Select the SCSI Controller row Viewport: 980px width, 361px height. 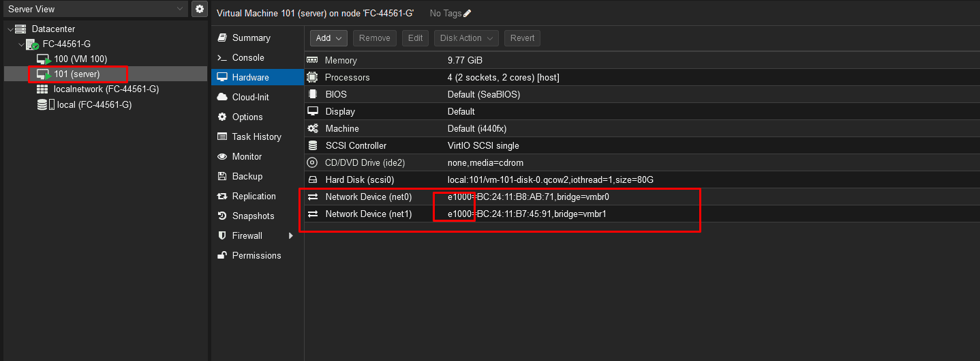641,145
